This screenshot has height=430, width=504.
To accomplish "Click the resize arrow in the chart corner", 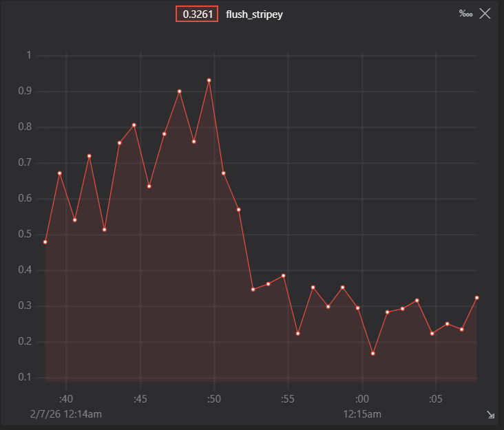I will click(x=490, y=415).
